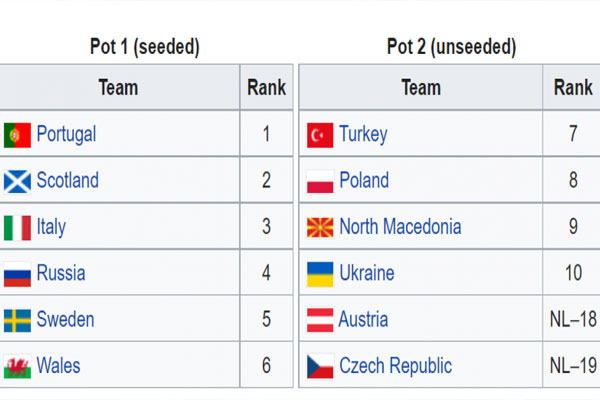The width and height of the screenshot is (600, 400).
Task: Click the Italy flag icon
Action: point(17,228)
